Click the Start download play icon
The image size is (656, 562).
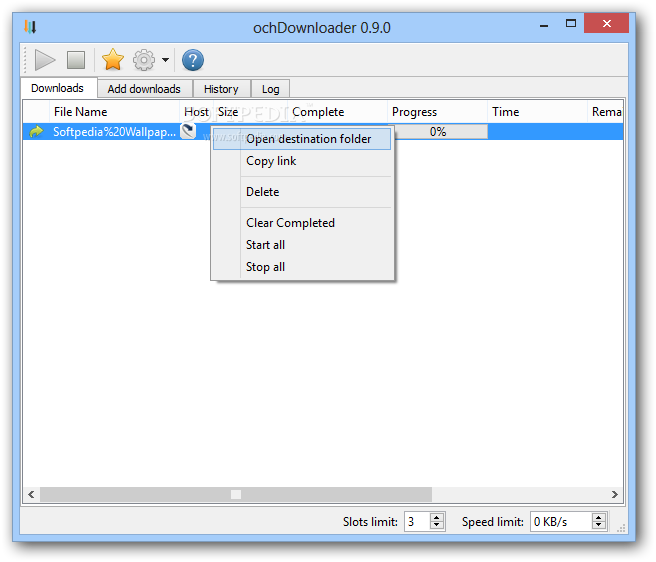coord(45,60)
